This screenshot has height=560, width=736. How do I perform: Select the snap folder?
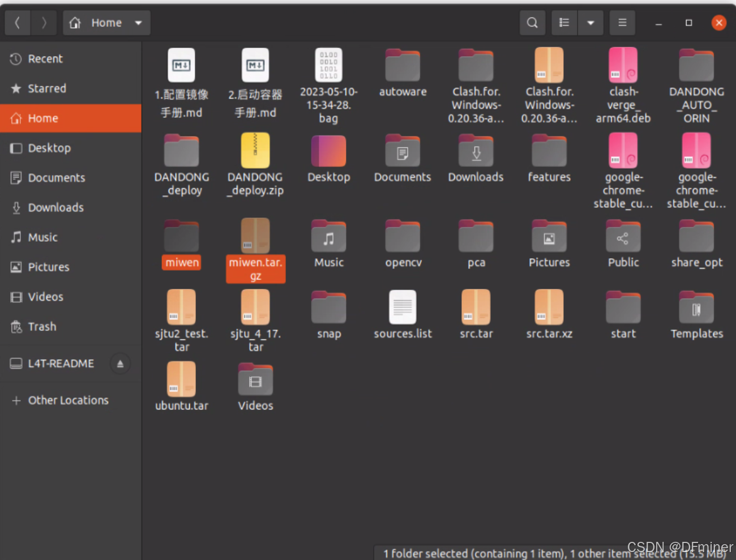point(329,315)
